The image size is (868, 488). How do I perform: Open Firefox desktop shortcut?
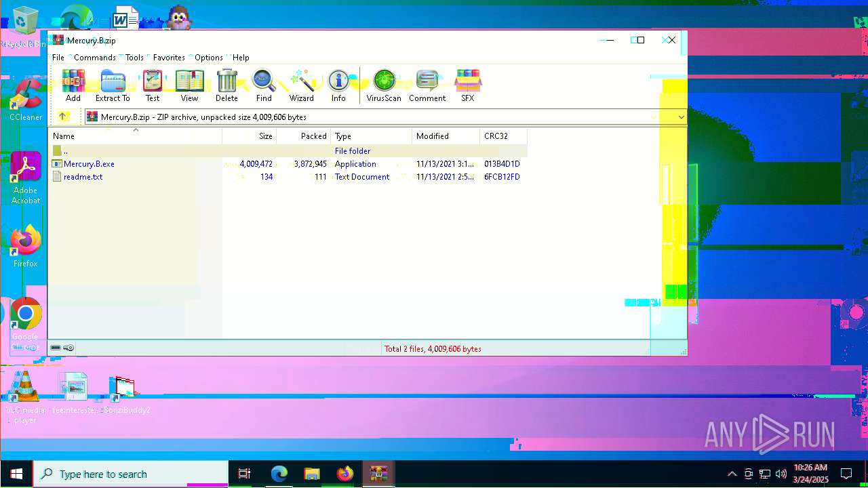pyautogui.click(x=26, y=246)
